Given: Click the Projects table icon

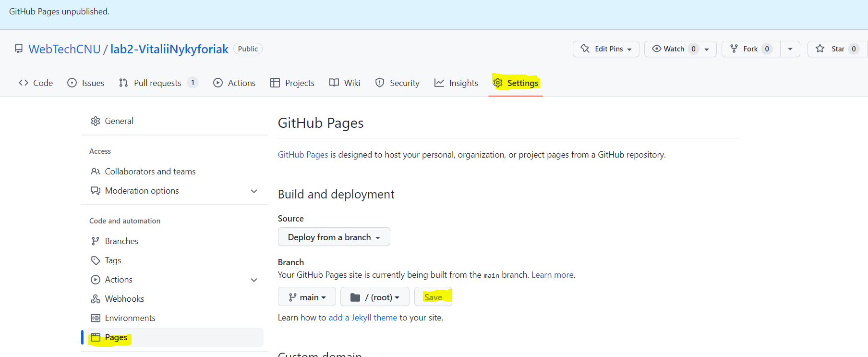Looking at the screenshot, I should [x=275, y=83].
